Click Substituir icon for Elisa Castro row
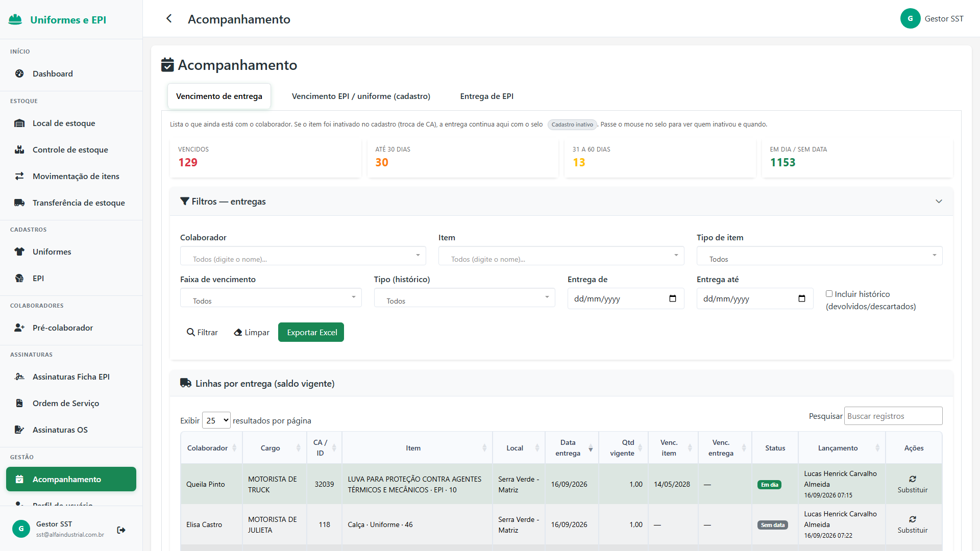Screen dimensions: 980x551 (913, 519)
